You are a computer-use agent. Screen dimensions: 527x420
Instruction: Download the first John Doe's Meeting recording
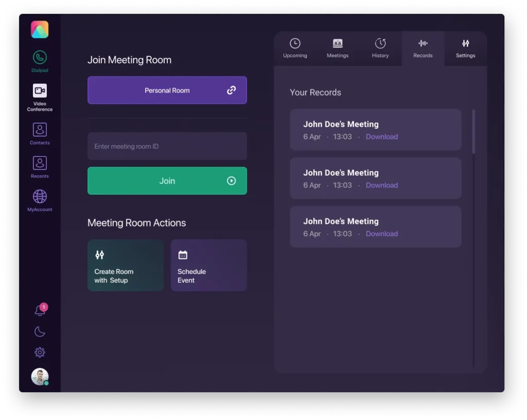click(382, 136)
